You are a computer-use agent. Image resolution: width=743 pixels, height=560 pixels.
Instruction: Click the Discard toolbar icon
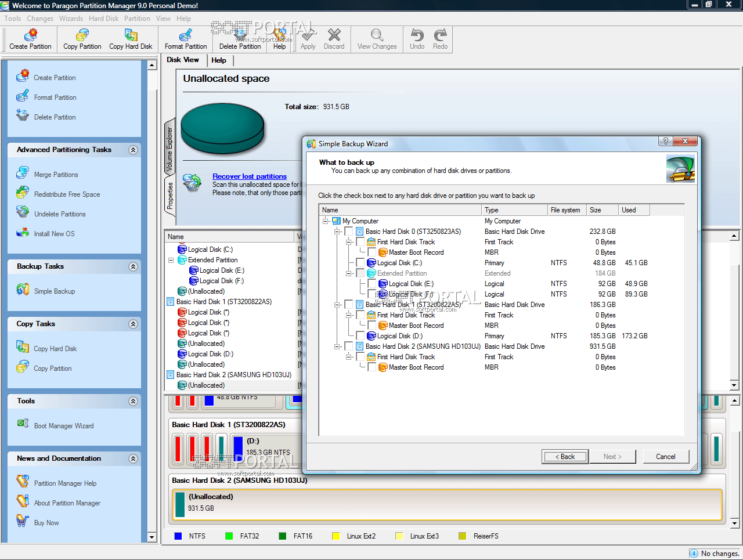click(x=334, y=35)
